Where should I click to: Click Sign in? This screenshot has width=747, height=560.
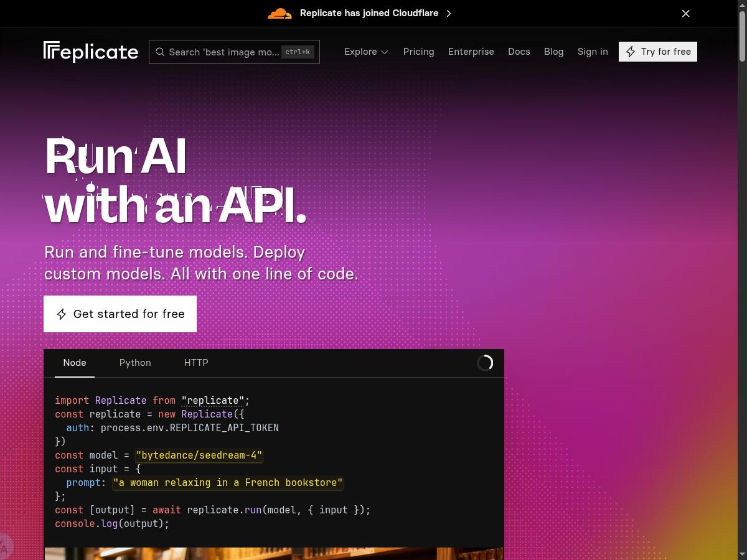click(593, 52)
